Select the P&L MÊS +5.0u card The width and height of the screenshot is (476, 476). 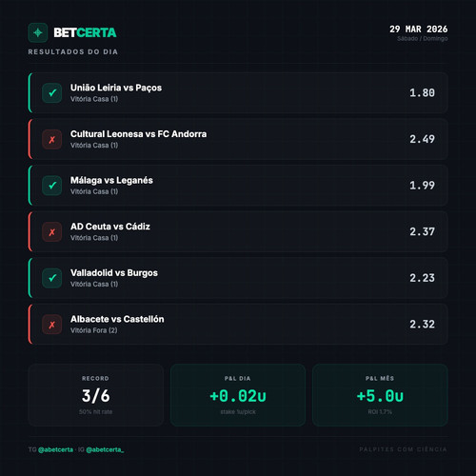pos(380,395)
